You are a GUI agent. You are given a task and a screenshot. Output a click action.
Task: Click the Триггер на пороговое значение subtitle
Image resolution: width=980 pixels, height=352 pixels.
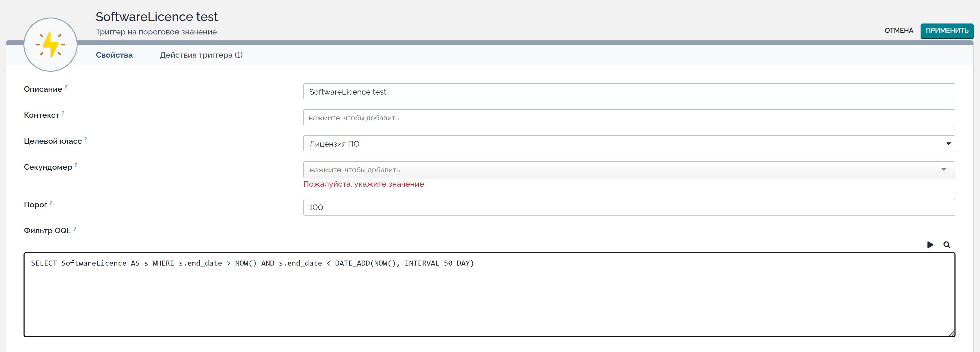(x=156, y=32)
